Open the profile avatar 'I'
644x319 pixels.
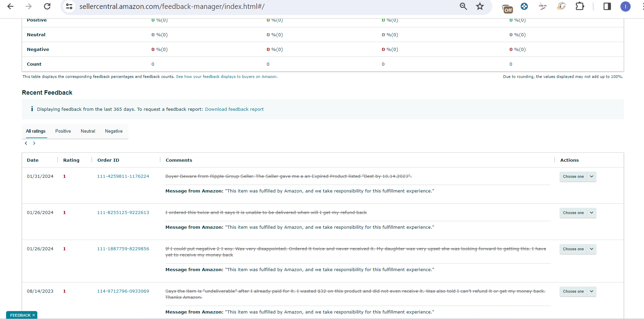click(x=625, y=6)
